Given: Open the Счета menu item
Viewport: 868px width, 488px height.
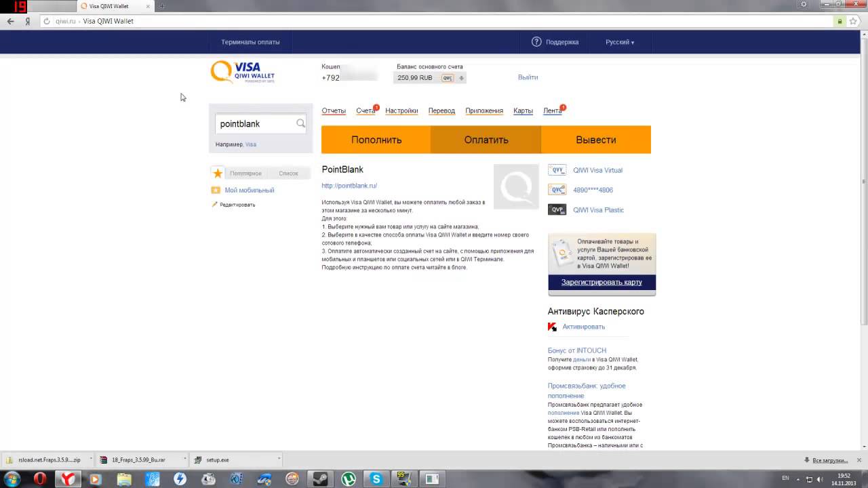Looking at the screenshot, I should click(366, 110).
